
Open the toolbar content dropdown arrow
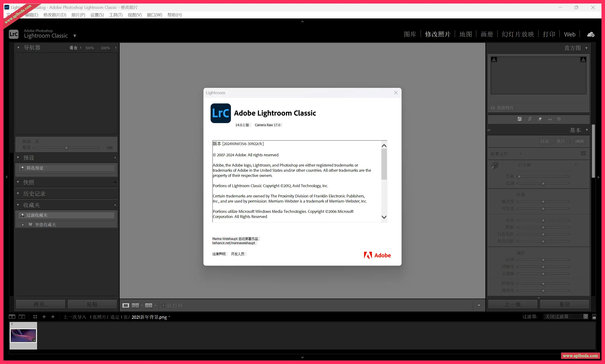(479, 305)
